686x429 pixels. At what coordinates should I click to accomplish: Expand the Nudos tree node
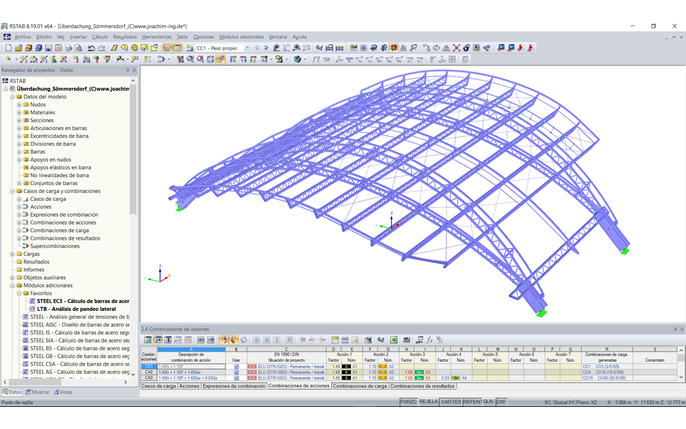point(19,105)
